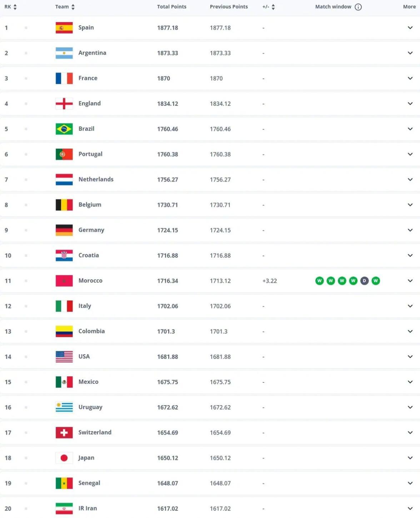Viewport: 420px width, 518px height.
Task: Sort table by RK column arrows
Action: tap(15, 7)
